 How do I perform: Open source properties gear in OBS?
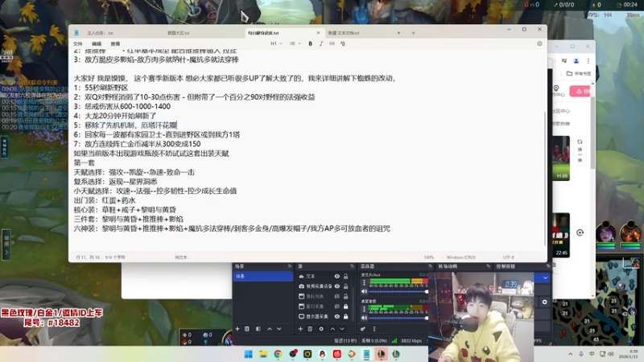[321, 329]
